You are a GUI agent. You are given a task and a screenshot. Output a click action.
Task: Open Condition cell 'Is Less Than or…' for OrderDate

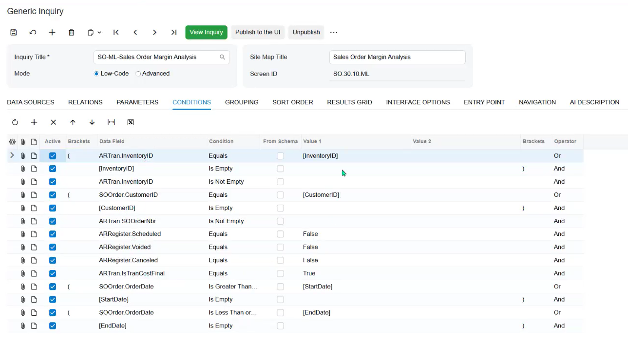coord(233,312)
